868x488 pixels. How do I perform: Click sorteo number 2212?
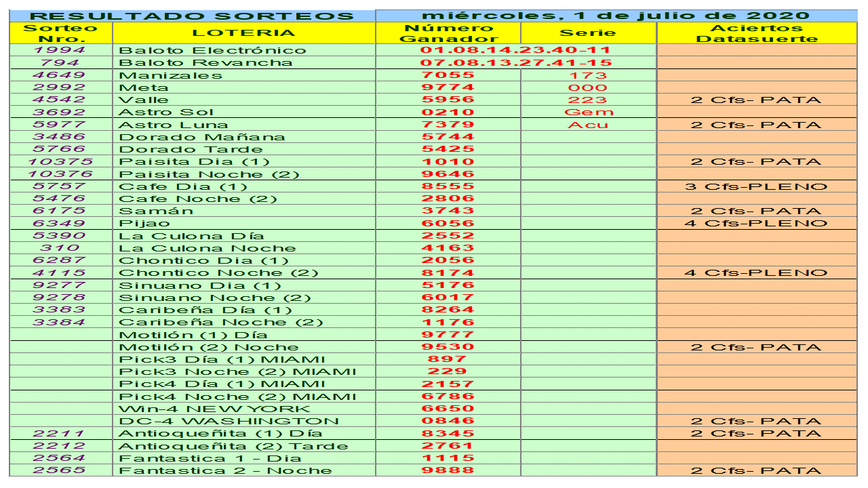[60, 446]
